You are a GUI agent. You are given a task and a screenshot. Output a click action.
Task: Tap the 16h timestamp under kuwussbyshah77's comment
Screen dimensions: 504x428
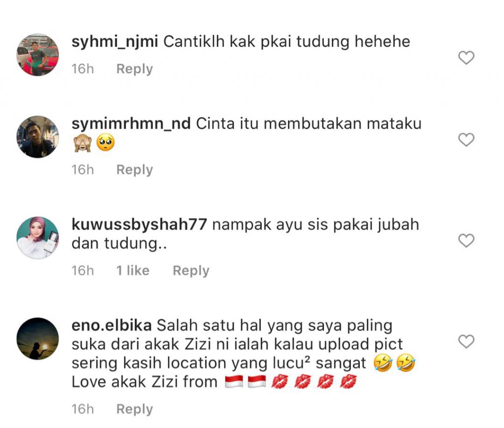(x=83, y=271)
